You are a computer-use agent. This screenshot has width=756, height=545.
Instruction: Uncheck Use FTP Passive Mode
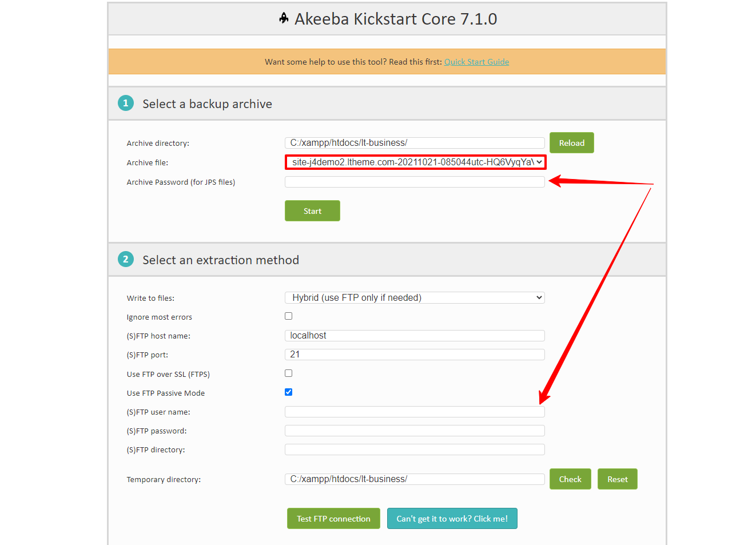289,392
